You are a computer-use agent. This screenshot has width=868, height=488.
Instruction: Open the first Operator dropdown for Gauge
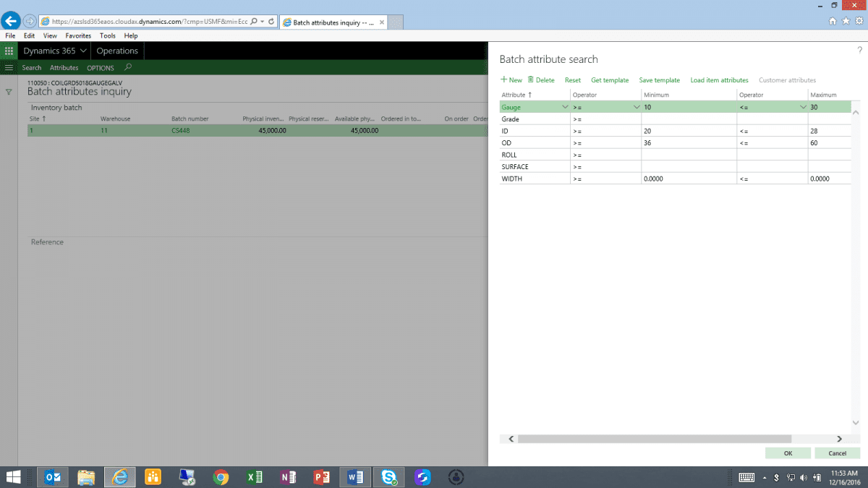click(x=636, y=107)
